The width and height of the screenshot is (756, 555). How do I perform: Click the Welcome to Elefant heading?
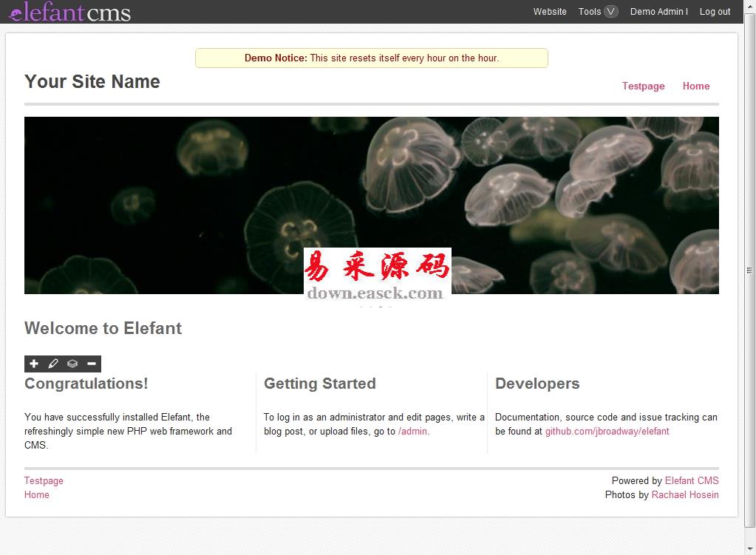click(x=103, y=328)
